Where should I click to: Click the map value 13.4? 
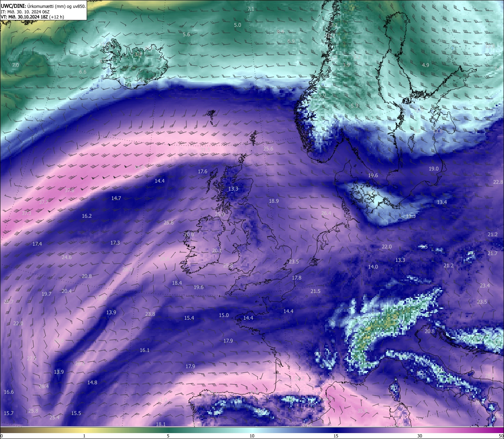(x=442, y=202)
